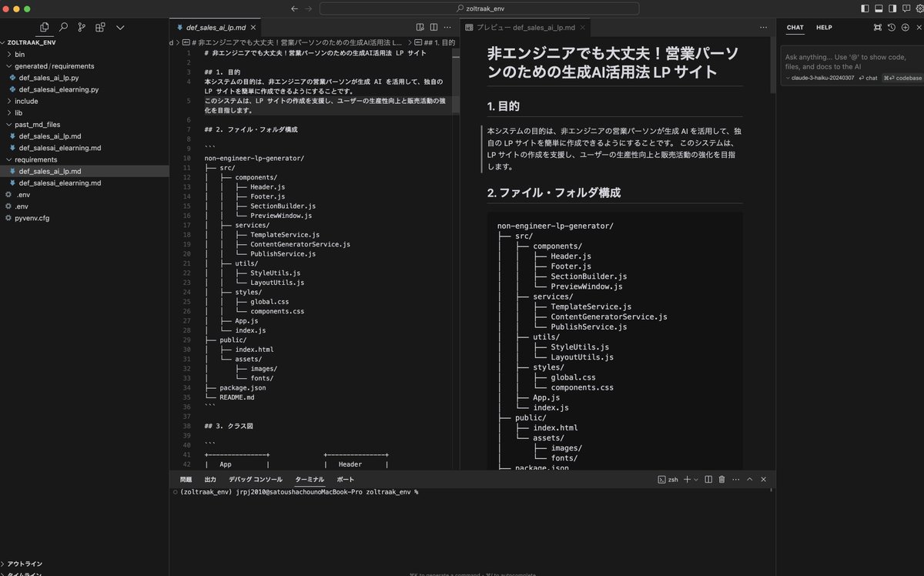Split the editor right icon

pos(434,27)
